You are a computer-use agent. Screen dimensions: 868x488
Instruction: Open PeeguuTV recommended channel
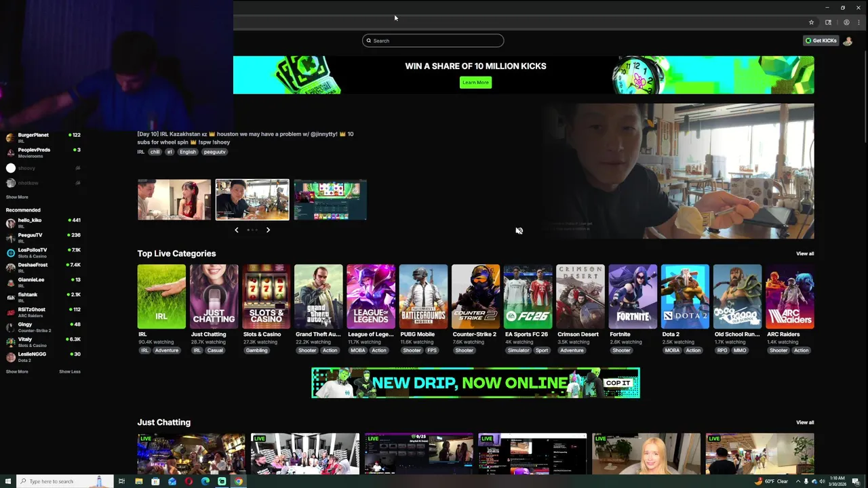43,238
